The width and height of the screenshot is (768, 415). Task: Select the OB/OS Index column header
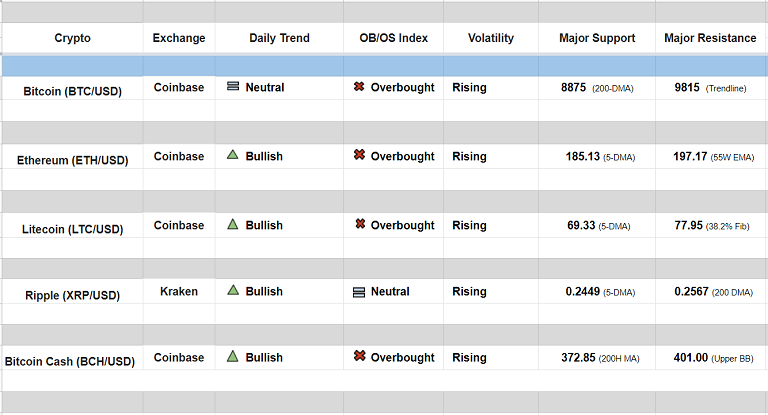click(x=393, y=38)
